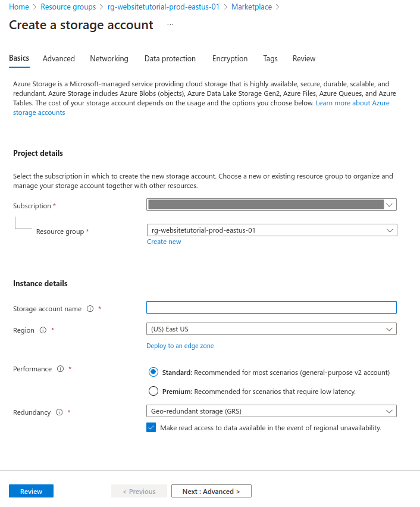The height and width of the screenshot is (507, 420).
Task: Click the blue Review button
Action: (x=31, y=491)
